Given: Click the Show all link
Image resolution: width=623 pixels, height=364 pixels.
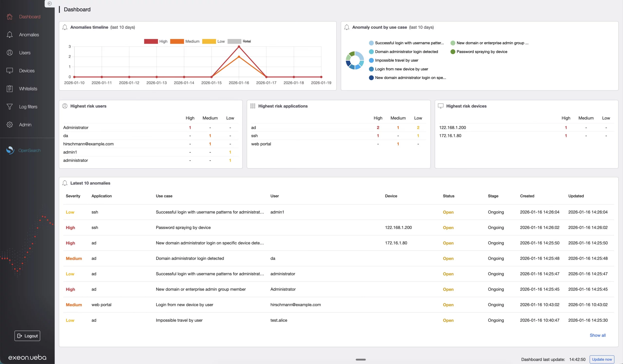Looking at the screenshot, I should click(x=597, y=335).
